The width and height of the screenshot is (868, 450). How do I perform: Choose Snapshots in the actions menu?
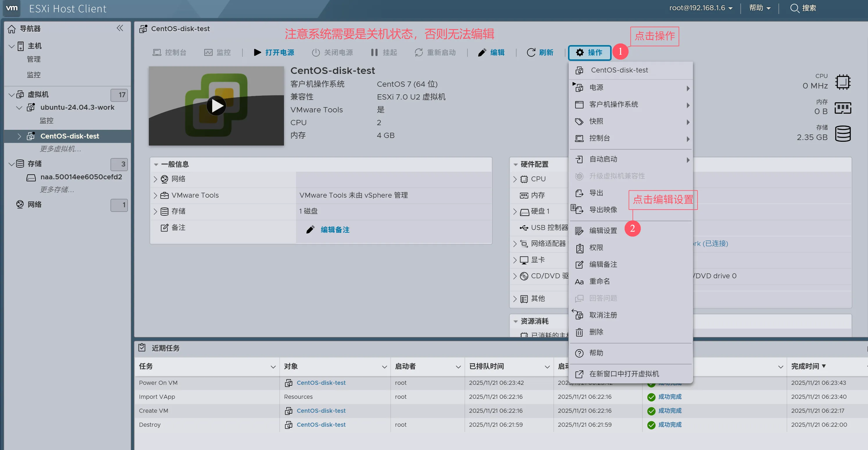(x=596, y=121)
